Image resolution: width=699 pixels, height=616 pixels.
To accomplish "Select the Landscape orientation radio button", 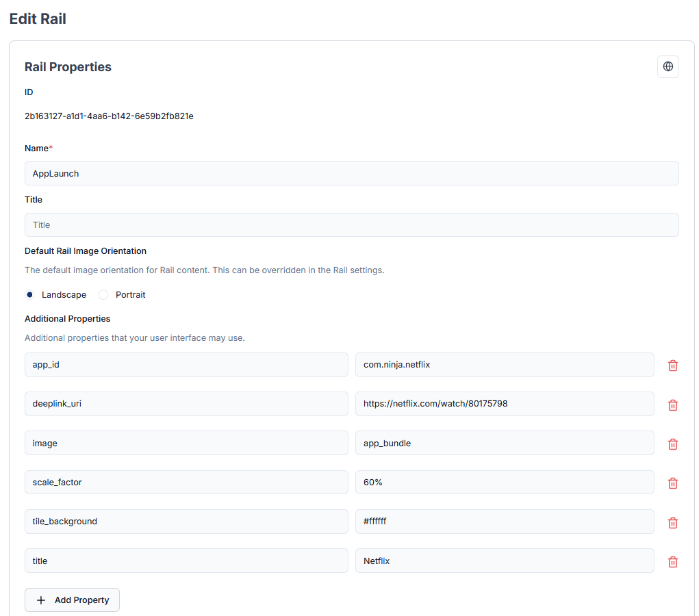I will tap(29, 294).
